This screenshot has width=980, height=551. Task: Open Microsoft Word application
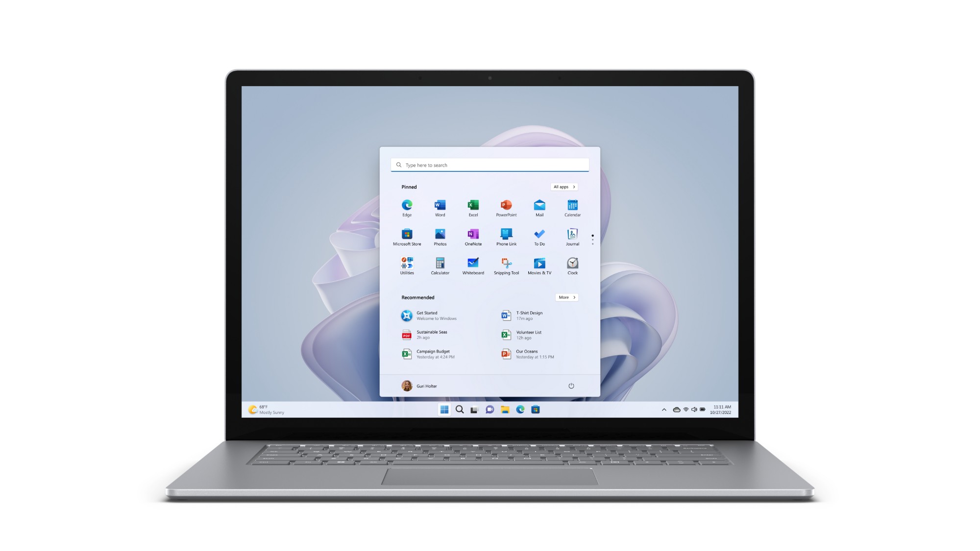pyautogui.click(x=440, y=207)
